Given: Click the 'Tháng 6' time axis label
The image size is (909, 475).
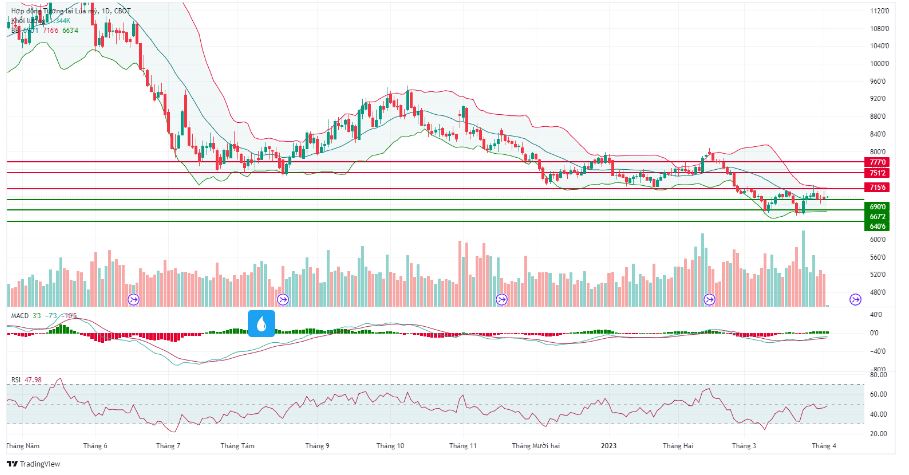Looking at the screenshot, I should coord(95,446).
